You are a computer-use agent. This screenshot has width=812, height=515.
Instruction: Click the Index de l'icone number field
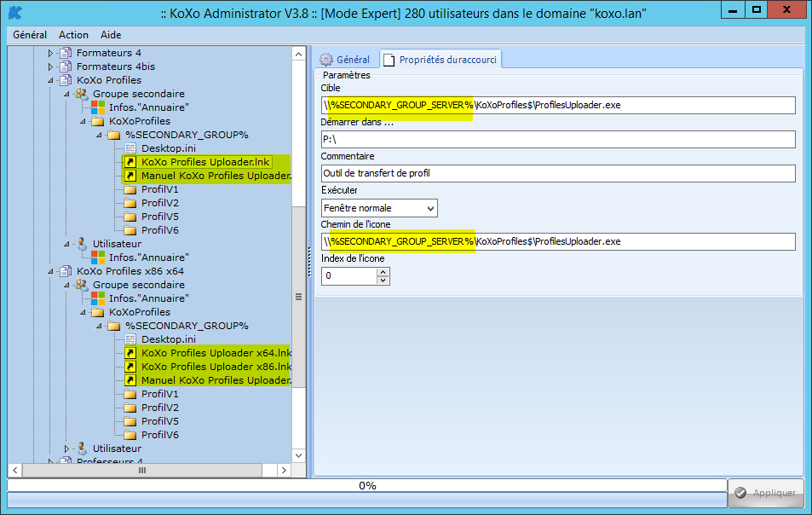349,276
